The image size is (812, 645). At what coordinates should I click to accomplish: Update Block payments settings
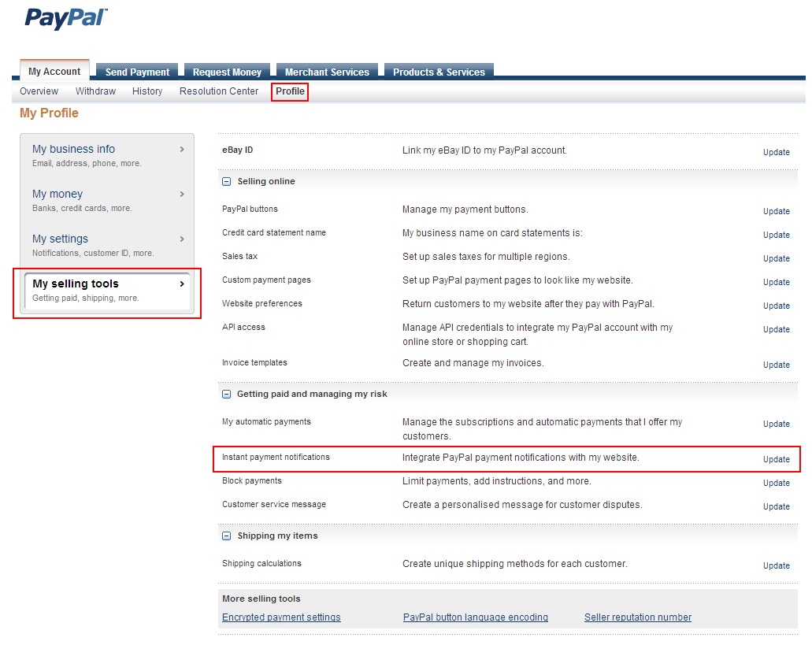[x=777, y=483]
